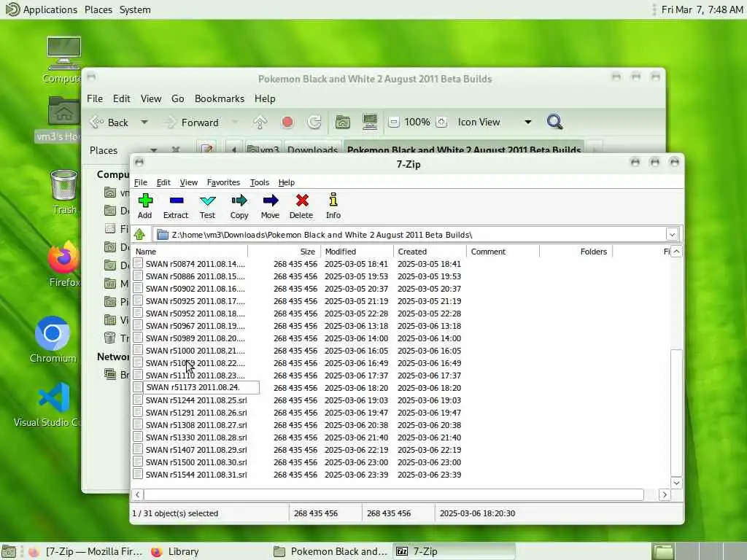The height and width of the screenshot is (560, 747).
Task: Open the Places sidebar dropdown
Action: [x=153, y=150]
